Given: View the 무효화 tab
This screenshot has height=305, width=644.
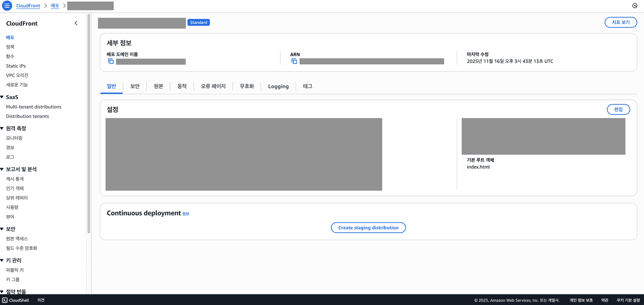Looking at the screenshot, I should click(247, 86).
